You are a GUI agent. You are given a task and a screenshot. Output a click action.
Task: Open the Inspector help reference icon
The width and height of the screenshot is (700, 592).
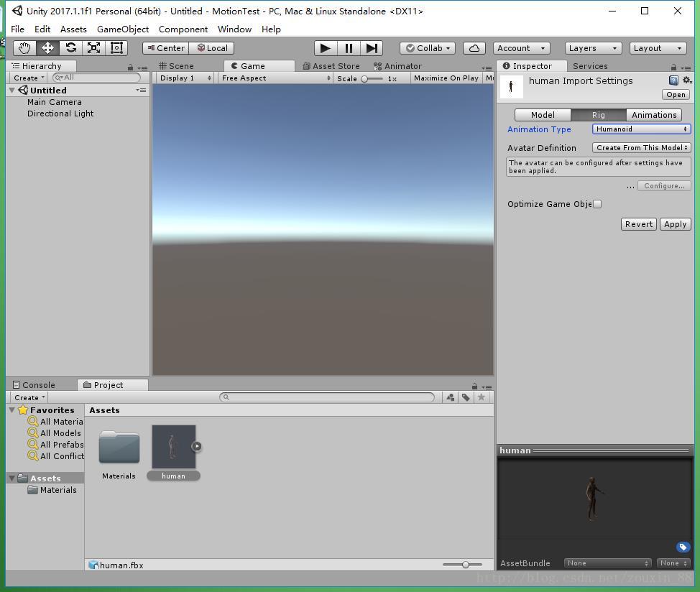click(x=673, y=80)
